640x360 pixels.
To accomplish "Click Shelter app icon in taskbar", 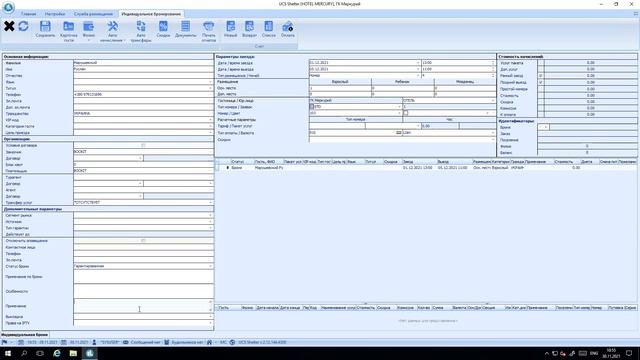I will [x=89, y=353].
